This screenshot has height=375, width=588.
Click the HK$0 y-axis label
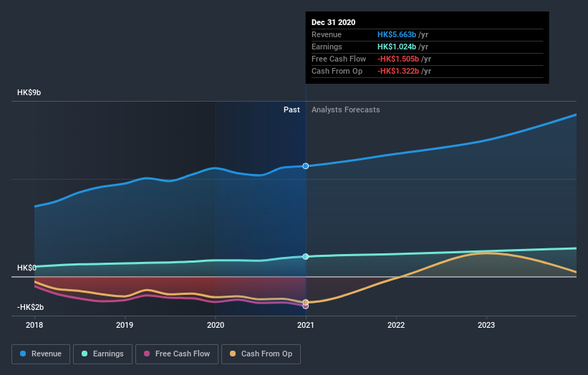[26, 268]
